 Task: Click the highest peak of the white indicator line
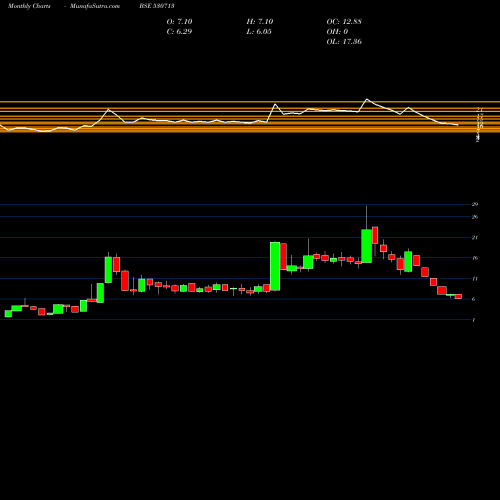367,99
